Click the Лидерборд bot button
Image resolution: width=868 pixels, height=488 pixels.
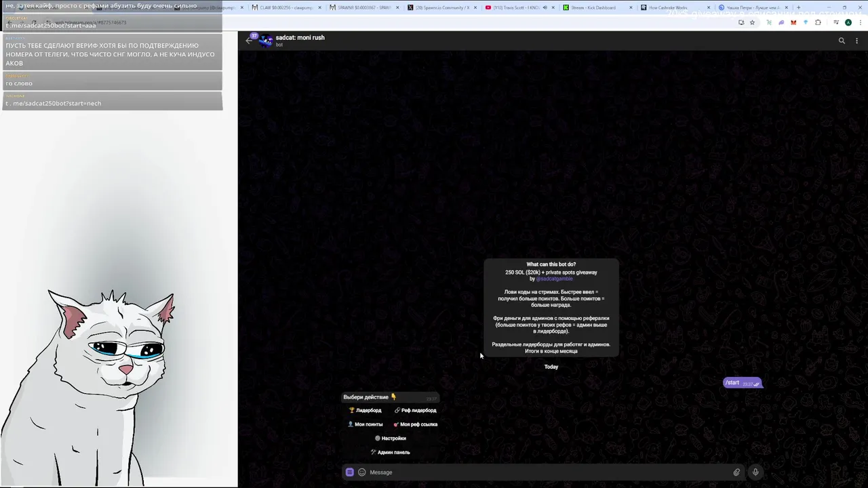[365, 410]
